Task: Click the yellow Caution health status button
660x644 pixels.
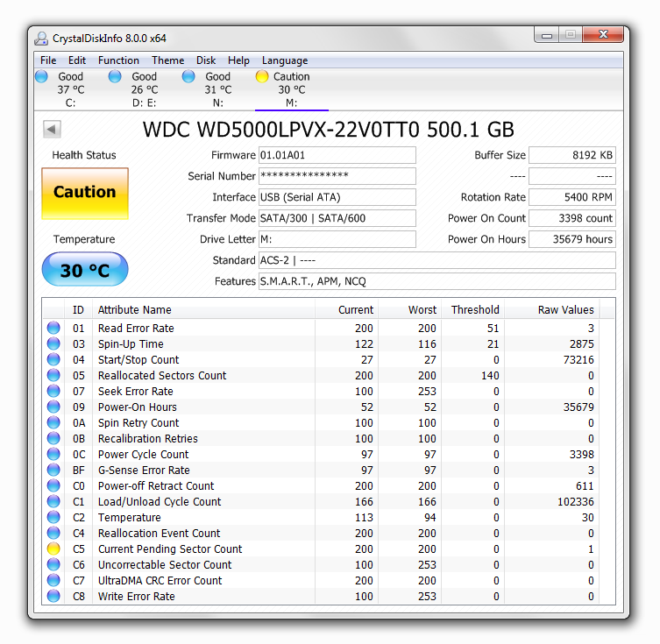Action: [85, 193]
